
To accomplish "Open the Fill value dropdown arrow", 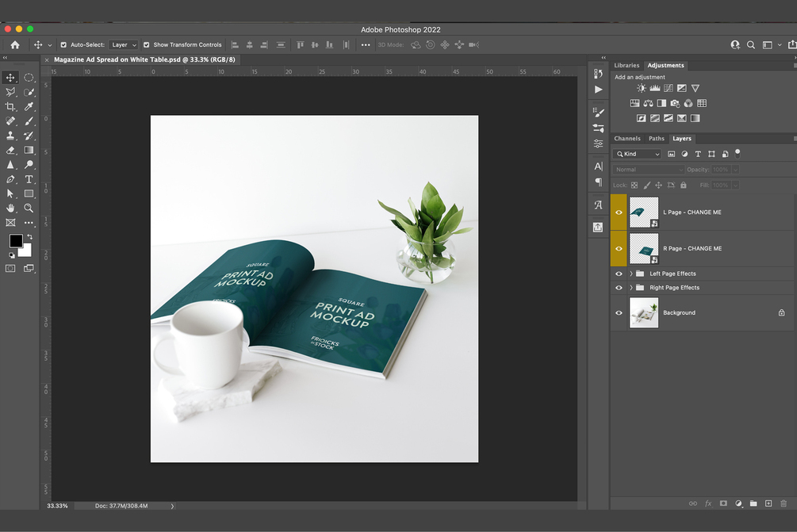I will pos(735,185).
